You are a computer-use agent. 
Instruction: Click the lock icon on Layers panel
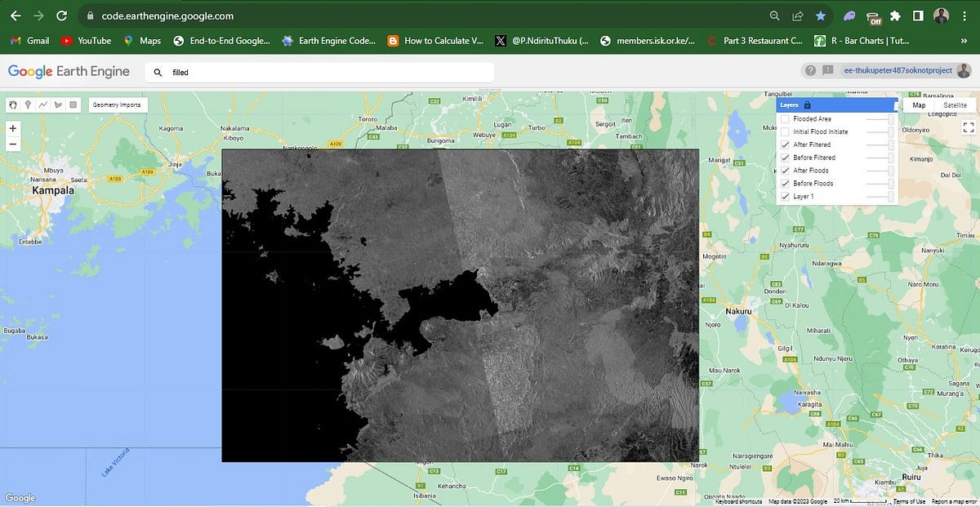[807, 105]
